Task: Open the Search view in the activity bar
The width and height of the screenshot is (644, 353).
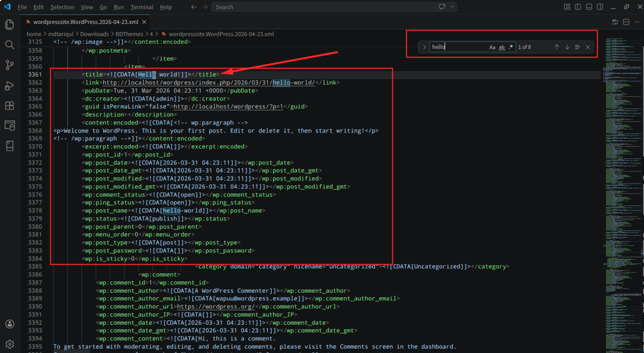Action: coord(9,45)
